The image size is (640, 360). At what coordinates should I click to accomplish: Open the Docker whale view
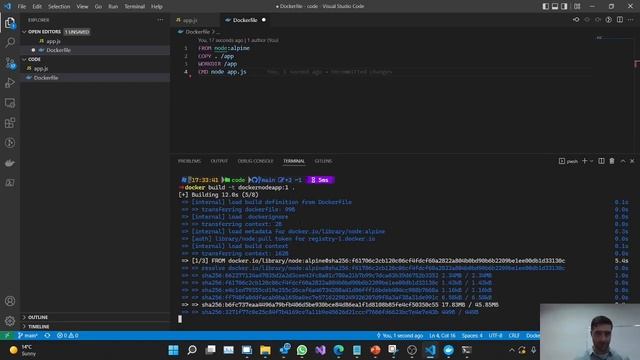pos(10,163)
